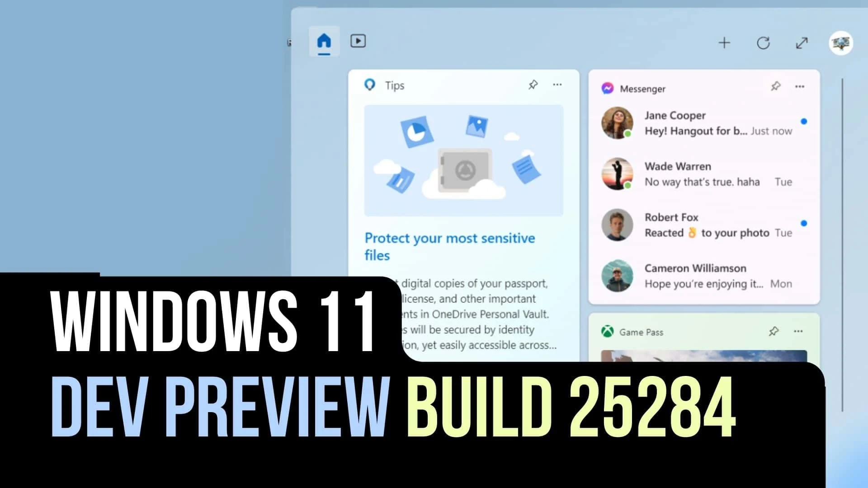
Task: Expand widgets panel fullscreen
Action: (802, 42)
